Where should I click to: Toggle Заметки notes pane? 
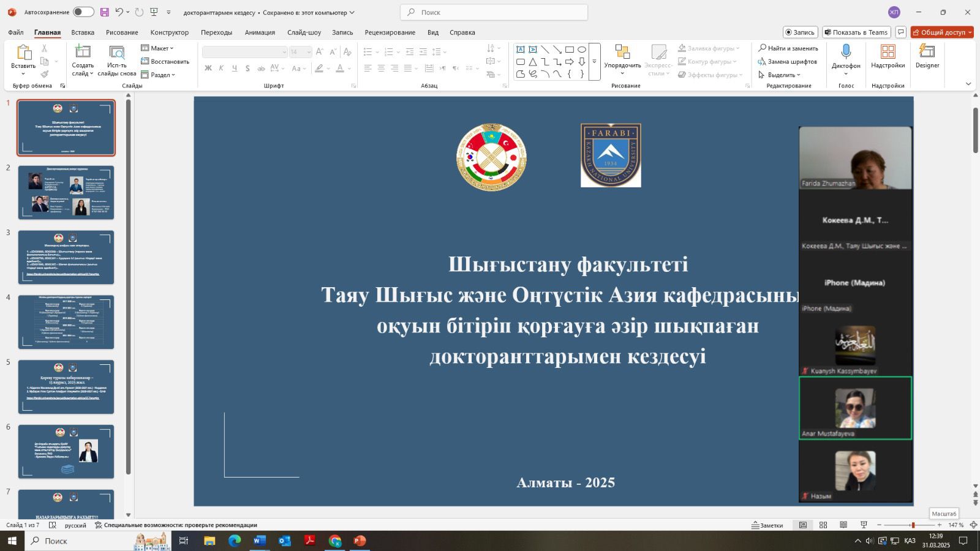click(767, 525)
